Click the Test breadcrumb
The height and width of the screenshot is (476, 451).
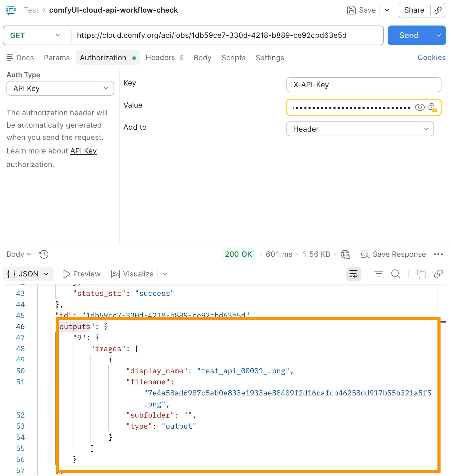[31, 10]
